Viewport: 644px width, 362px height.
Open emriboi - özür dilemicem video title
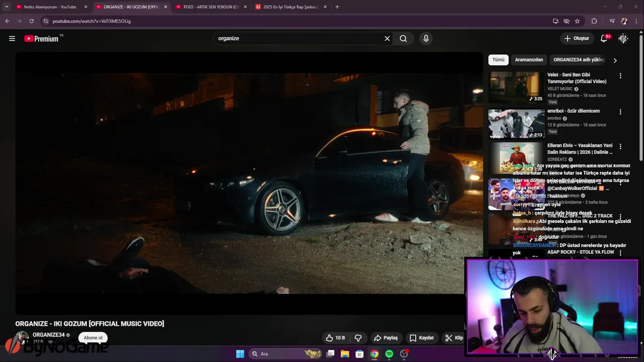click(574, 111)
